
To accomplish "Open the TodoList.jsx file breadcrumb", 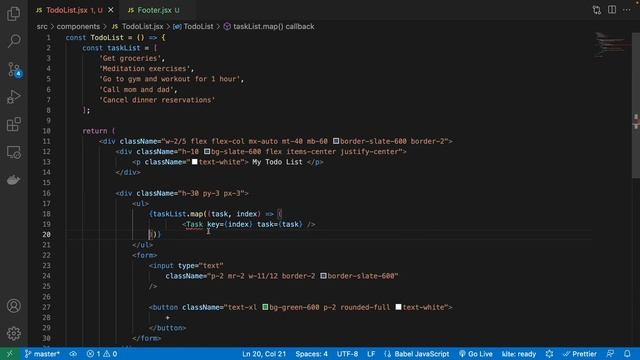I will (x=138, y=27).
